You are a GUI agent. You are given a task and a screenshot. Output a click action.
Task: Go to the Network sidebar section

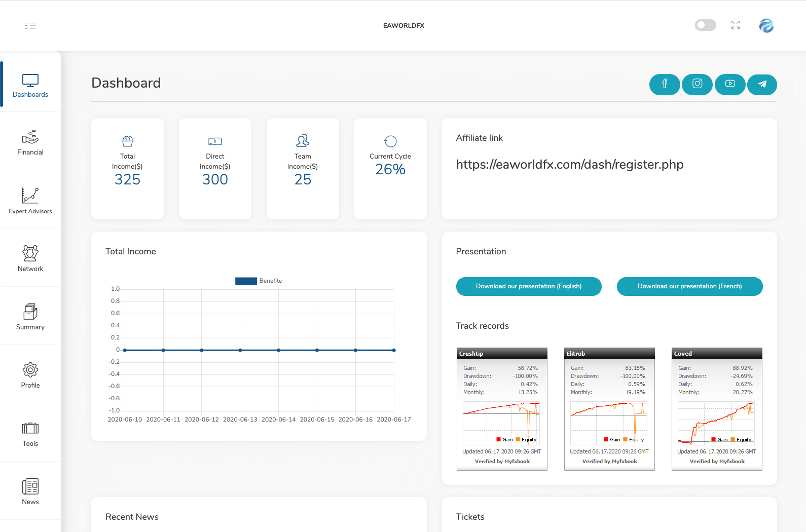[x=30, y=258]
